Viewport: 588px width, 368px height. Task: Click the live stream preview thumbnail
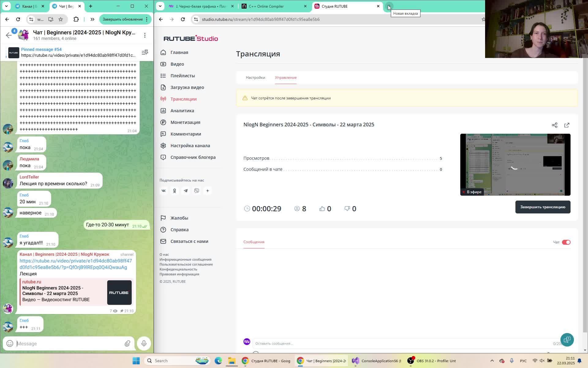click(x=515, y=164)
